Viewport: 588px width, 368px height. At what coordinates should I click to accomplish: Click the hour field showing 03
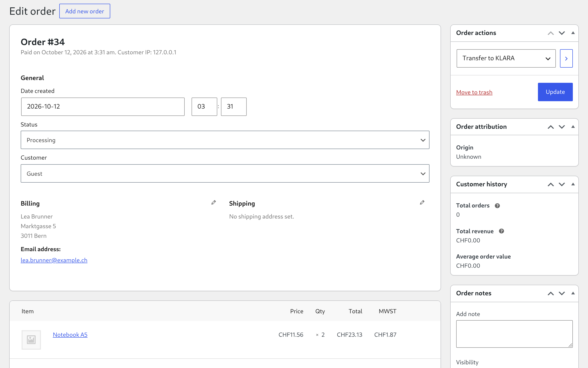click(204, 106)
